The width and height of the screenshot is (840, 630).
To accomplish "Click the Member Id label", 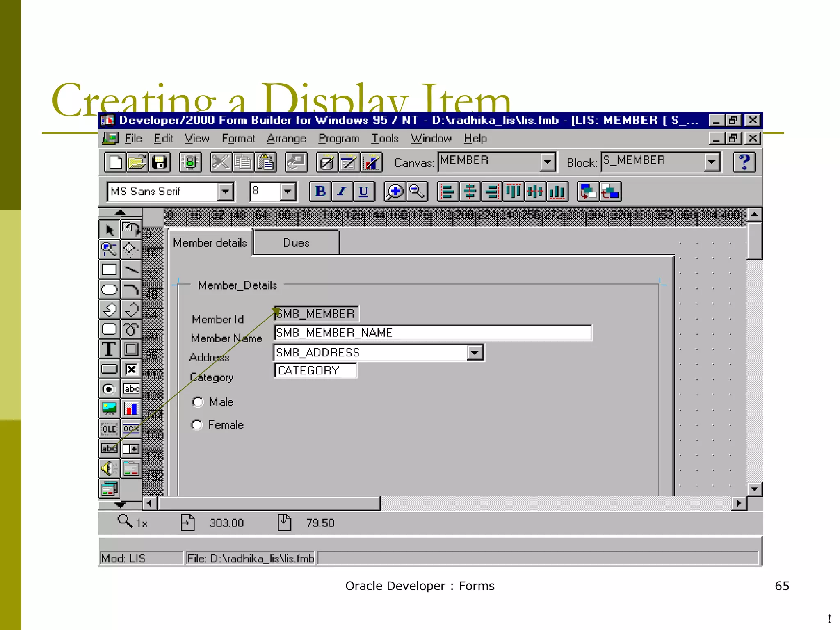I will coord(218,320).
